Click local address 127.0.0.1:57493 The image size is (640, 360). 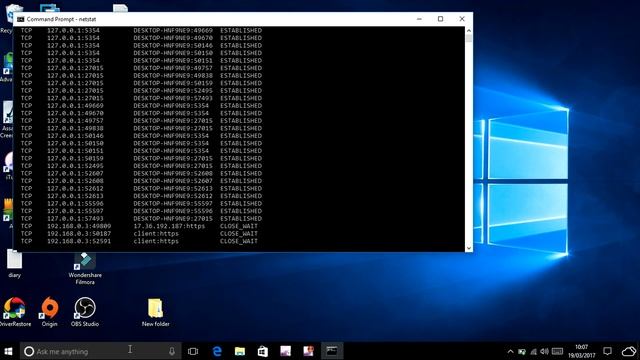click(75, 219)
